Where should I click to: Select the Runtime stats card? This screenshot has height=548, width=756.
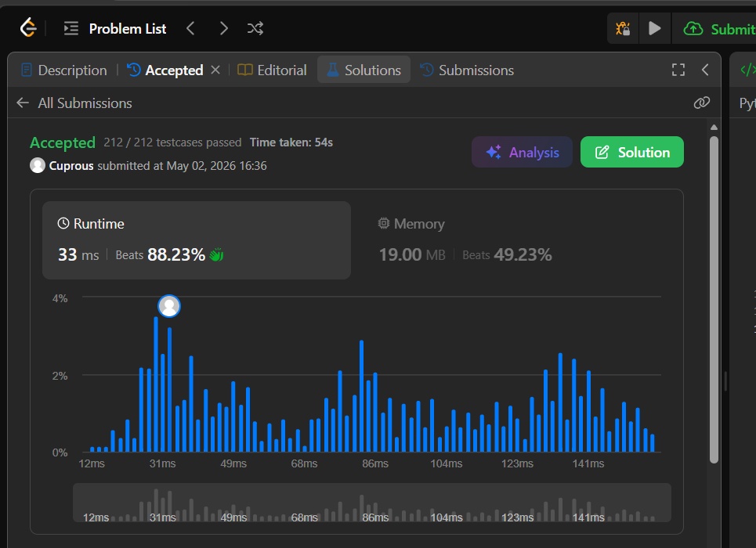point(197,240)
